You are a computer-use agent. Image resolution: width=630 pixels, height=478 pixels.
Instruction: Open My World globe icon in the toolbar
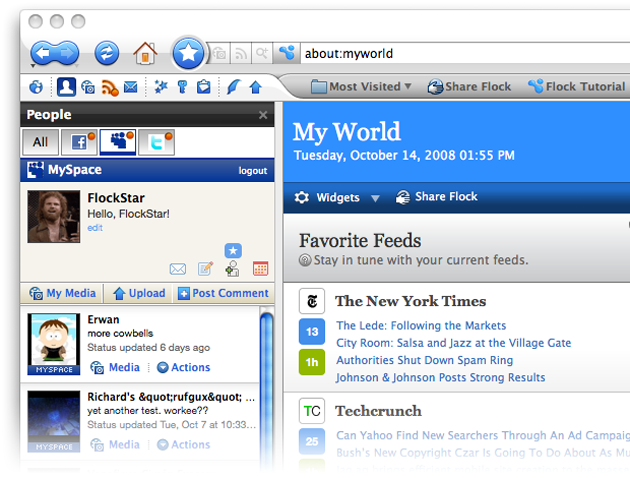[x=36, y=87]
